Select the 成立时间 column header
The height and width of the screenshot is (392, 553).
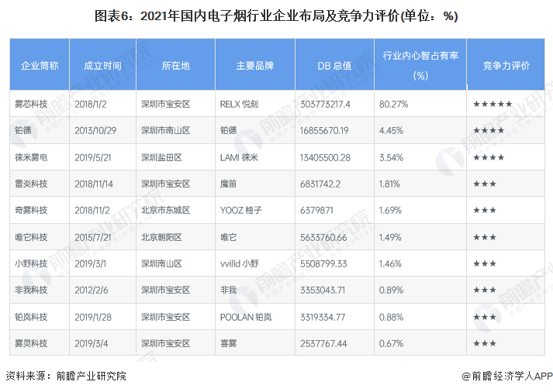click(102, 66)
